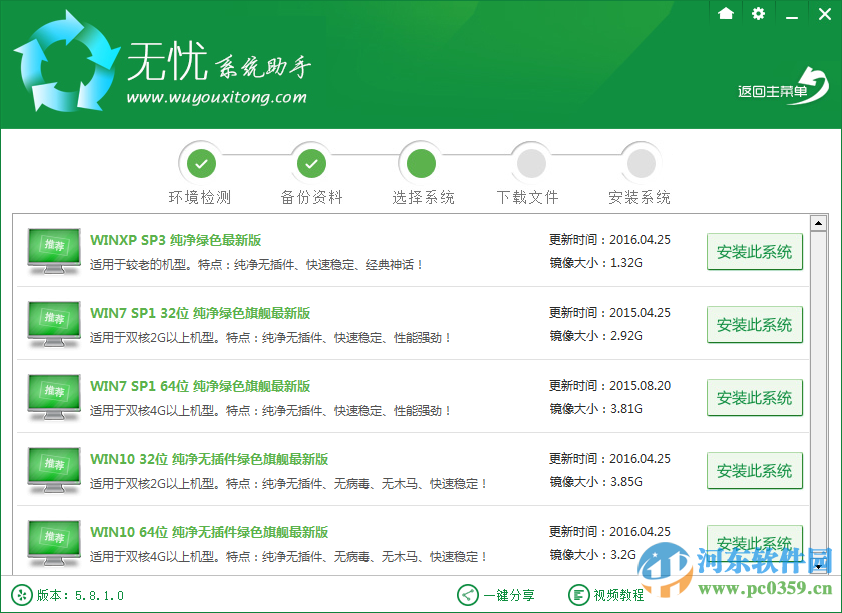Select the 环境检测 step indicator

200,162
